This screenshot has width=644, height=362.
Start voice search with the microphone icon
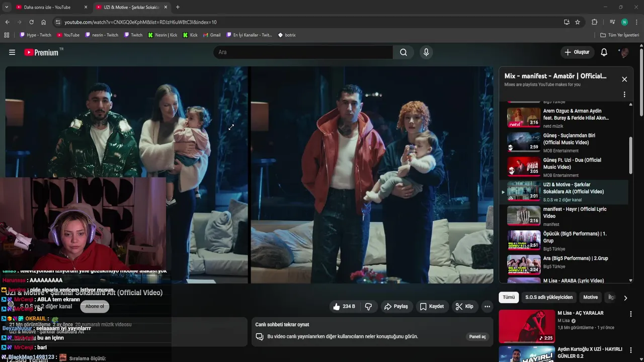pyautogui.click(x=426, y=52)
